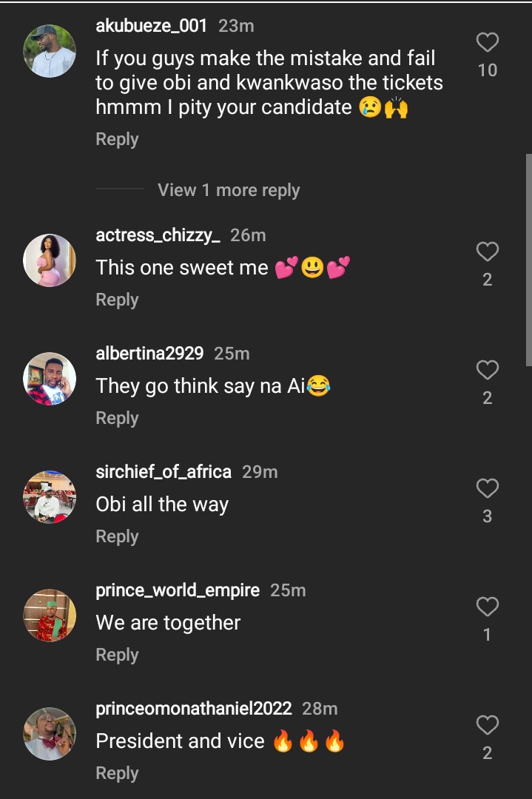Click the comments scrollbar on right edge
Screen dimensions: 532x799
pos(528,259)
